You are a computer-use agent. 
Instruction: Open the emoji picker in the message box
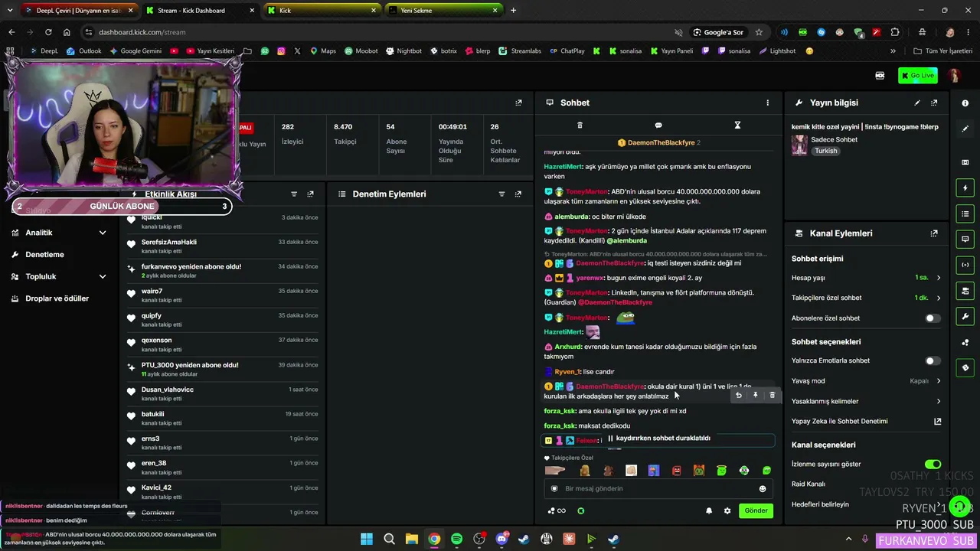[x=763, y=489]
